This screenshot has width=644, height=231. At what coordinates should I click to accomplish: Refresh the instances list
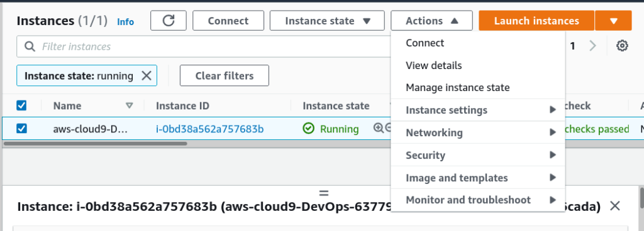[169, 21]
